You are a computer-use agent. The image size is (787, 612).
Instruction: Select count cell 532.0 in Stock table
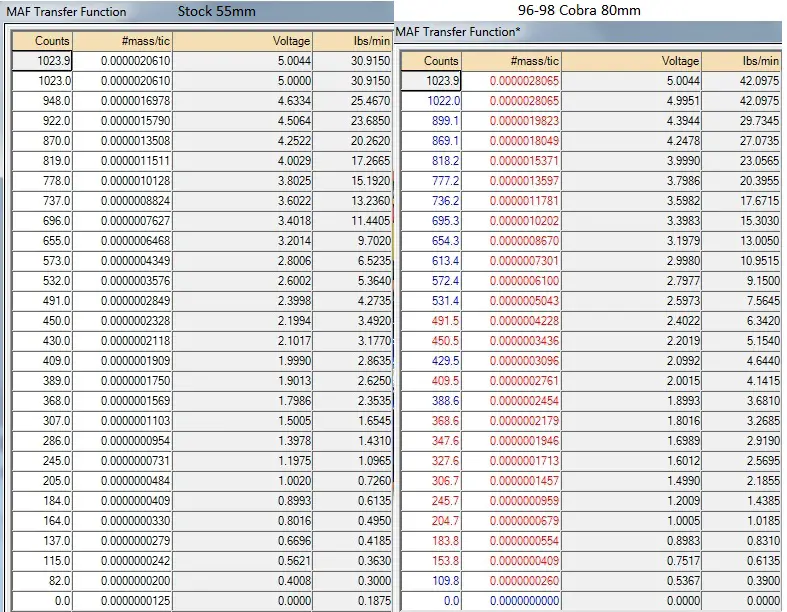click(x=42, y=281)
